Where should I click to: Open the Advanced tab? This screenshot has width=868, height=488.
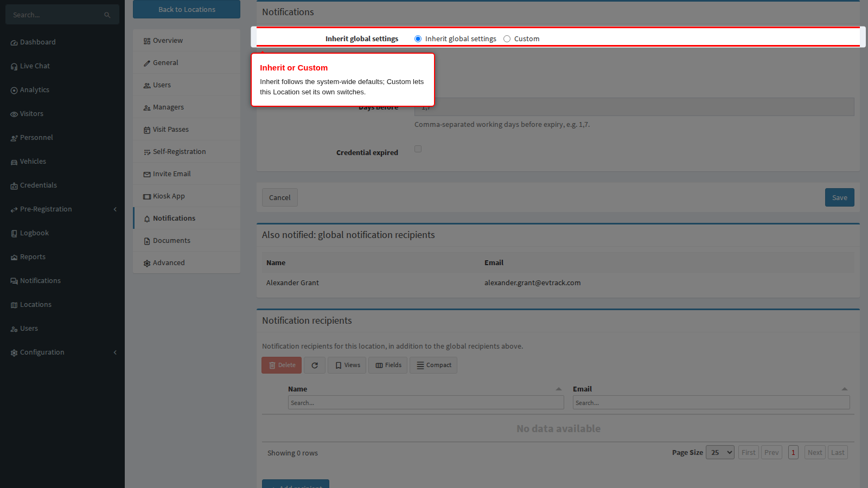[x=187, y=263]
